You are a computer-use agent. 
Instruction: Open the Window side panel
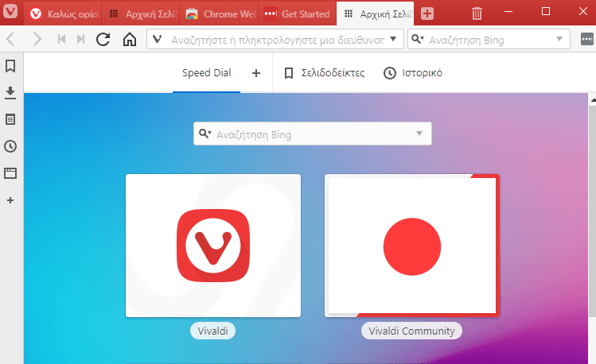pos(10,173)
